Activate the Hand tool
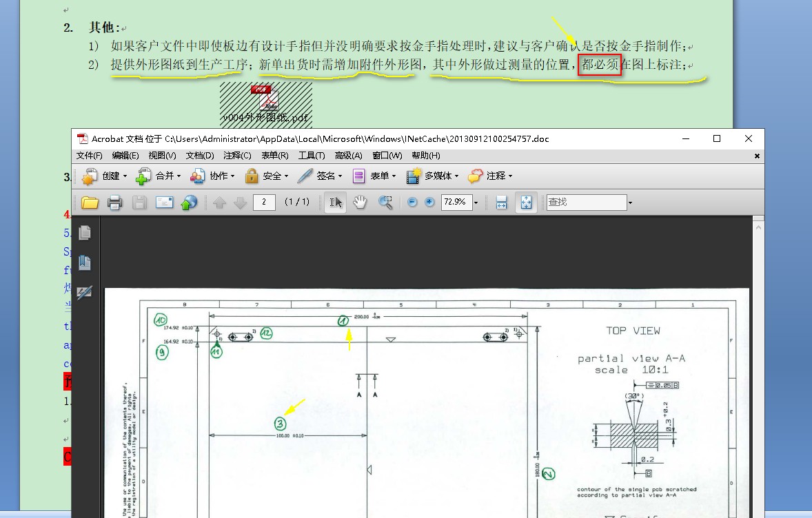812x518 pixels. [x=360, y=203]
